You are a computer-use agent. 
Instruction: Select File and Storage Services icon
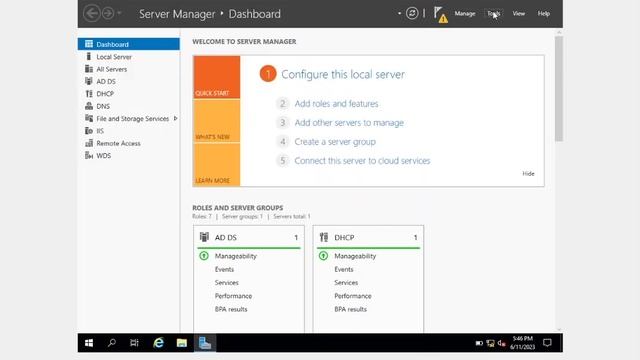(x=89, y=118)
